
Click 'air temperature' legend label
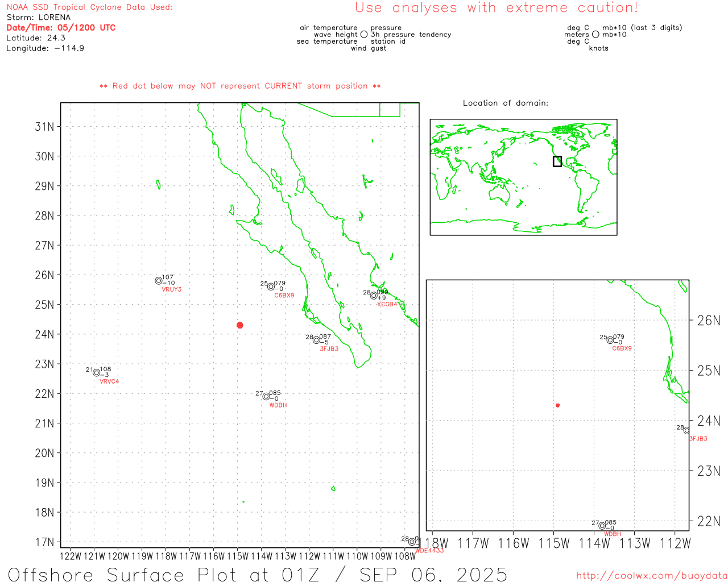pos(329,27)
